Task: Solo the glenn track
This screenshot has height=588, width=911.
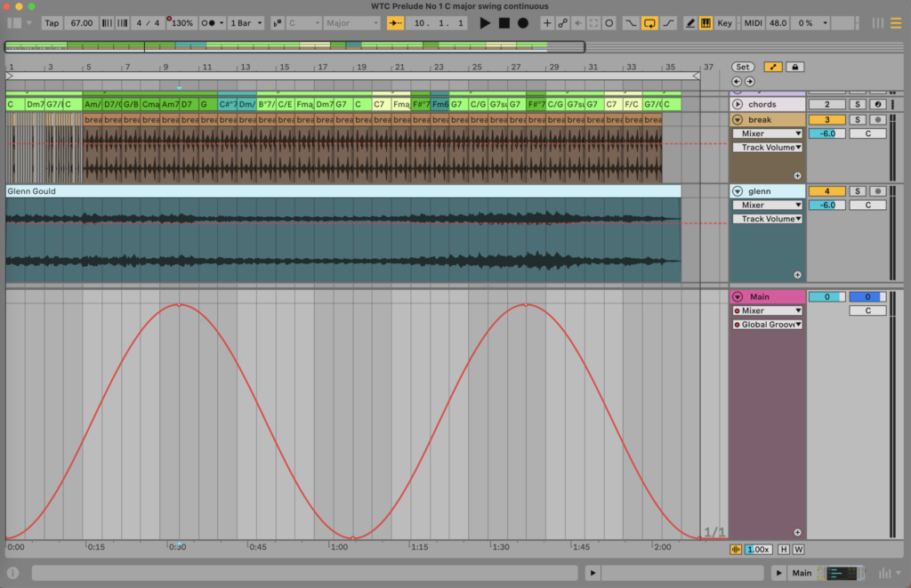Action: (857, 191)
